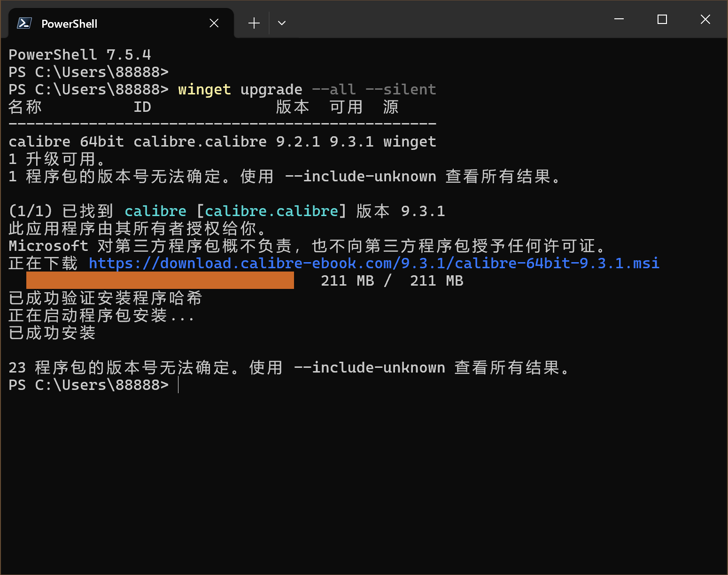Close the PowerShell tab
This screenshot has width=728, height=575.
[x=214, y=23]
